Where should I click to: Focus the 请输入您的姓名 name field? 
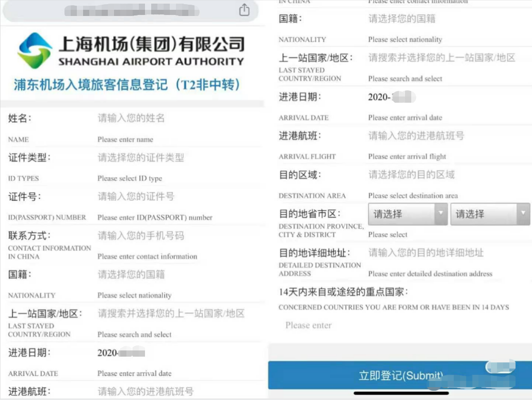tap(131, 118)
